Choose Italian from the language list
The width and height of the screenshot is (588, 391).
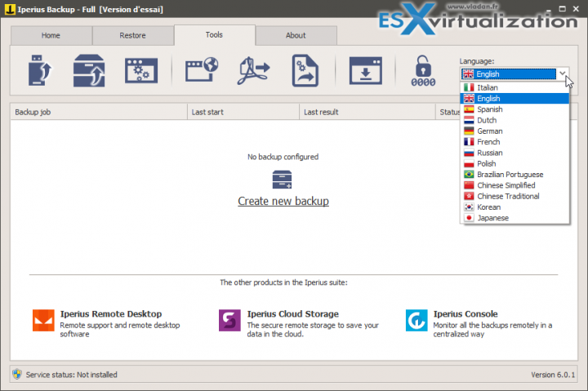[x=514, y=87]
